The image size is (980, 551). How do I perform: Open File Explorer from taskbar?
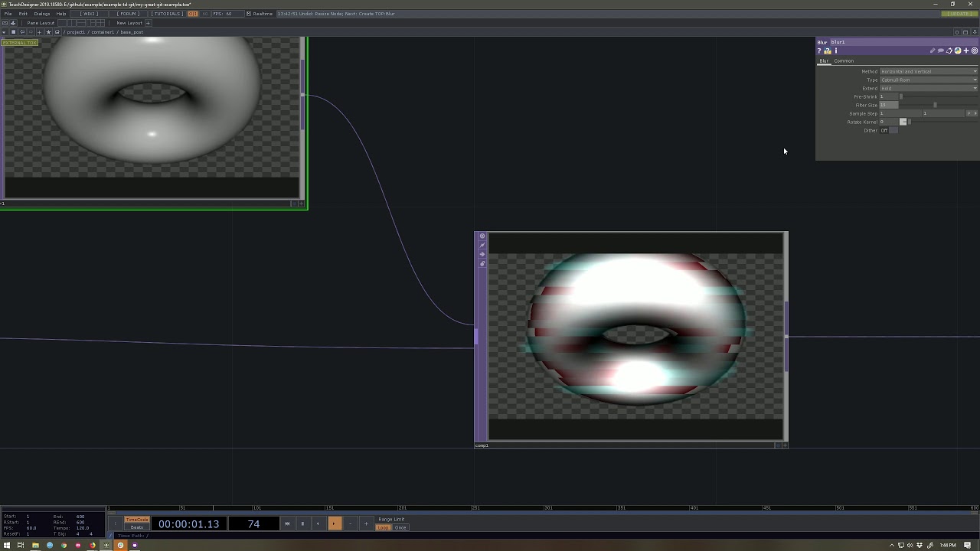pos(35,545)
